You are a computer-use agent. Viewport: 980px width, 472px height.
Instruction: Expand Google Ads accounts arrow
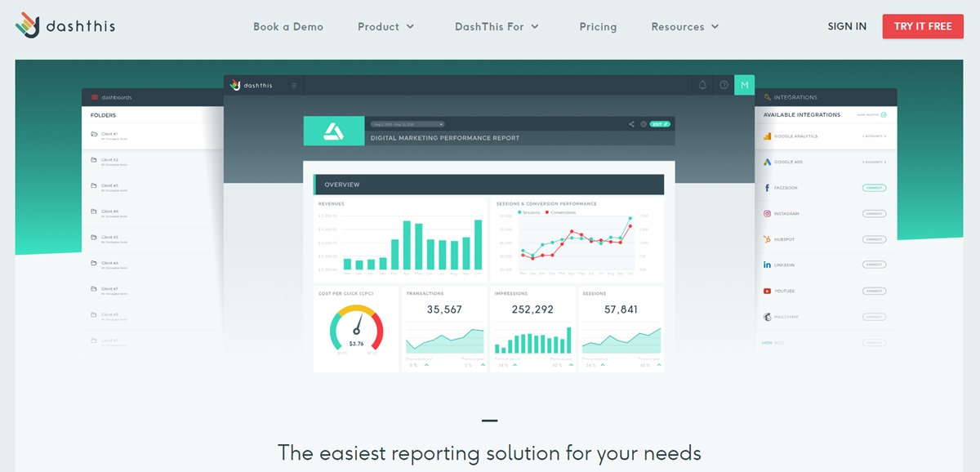click(x=885, y=163)
